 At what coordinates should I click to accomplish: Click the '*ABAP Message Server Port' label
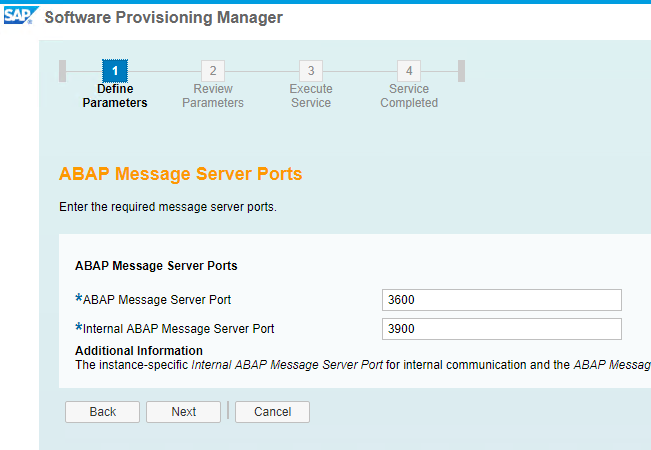(153, 299)
